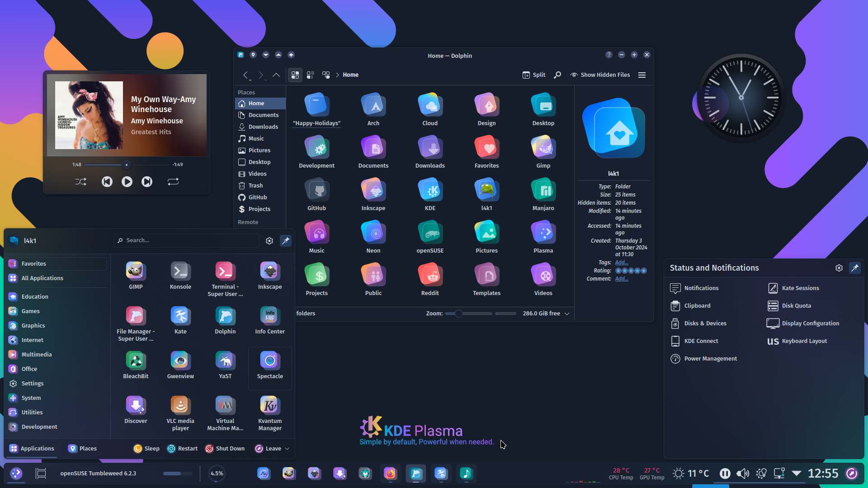The image size is (868, 488).
Task: Seek along the music track progress slider
Action: click(127, 165)
